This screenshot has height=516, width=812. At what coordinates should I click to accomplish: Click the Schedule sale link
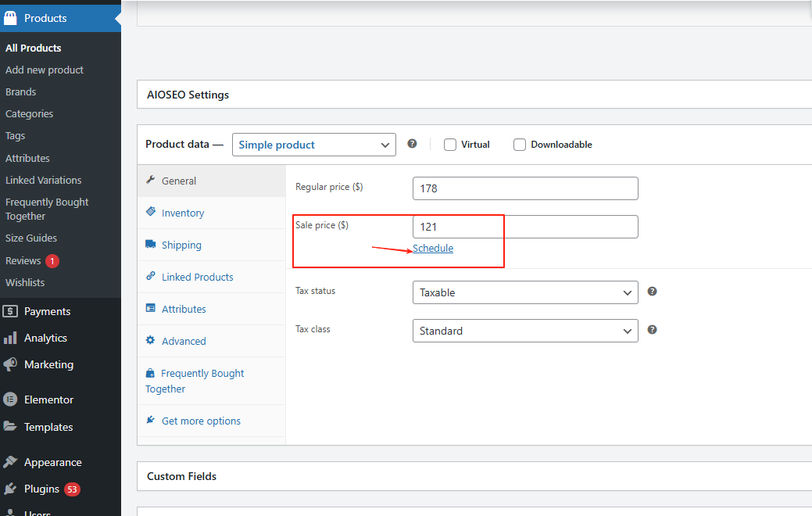point(433,248)
